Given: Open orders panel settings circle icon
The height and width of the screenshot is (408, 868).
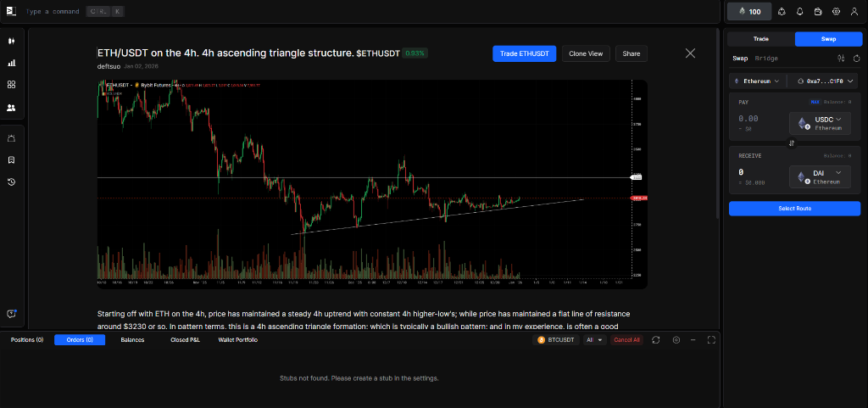Looking at the screenshot, I should (x=676, y=340).
